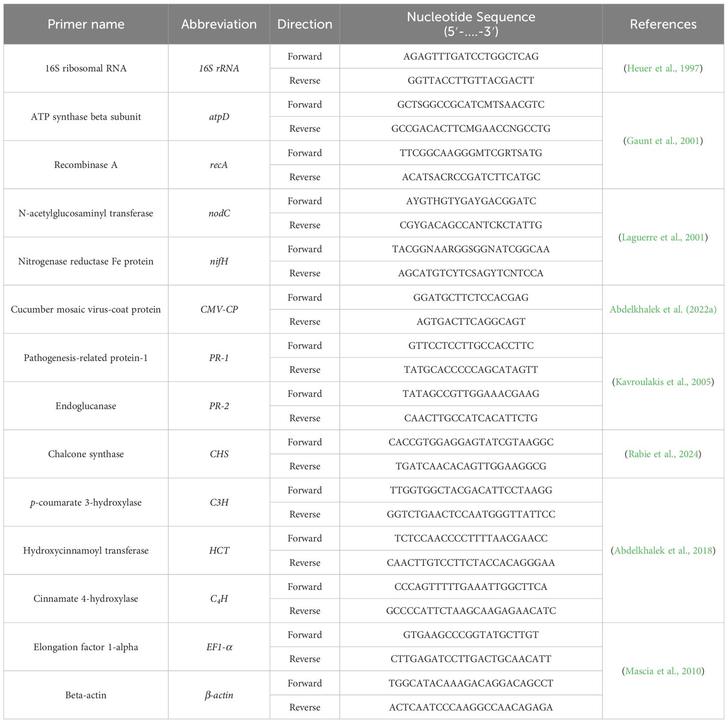
Task: Open the Gaunt et al., 2001 citation
Action: click(663, 141)
